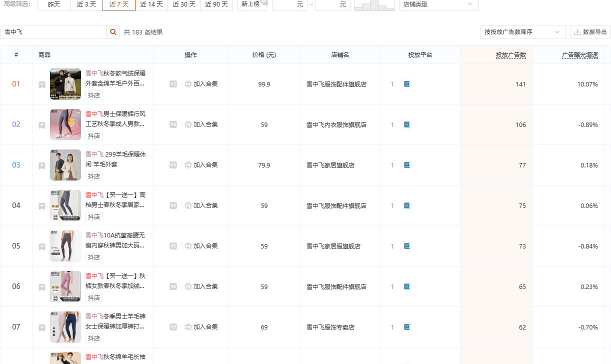
Task: Open the shop 雪中飞内衣服饰旗舰店
Action: tap(336, 125)
